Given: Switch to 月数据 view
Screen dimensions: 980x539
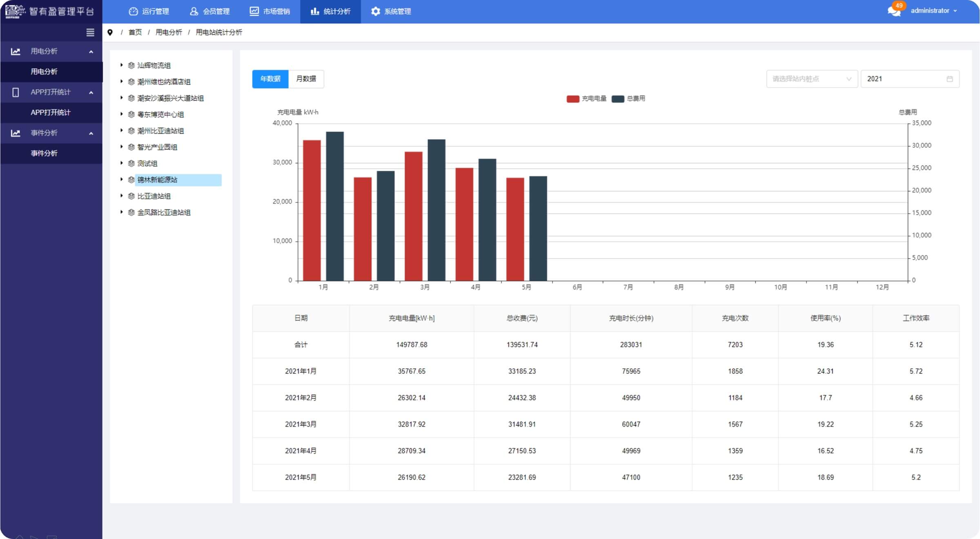Looking at the screenshot, I should click(x=306, y=79).
